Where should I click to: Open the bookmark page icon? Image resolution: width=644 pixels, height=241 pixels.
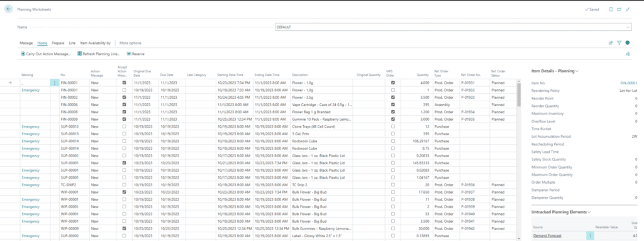(611, 9)
